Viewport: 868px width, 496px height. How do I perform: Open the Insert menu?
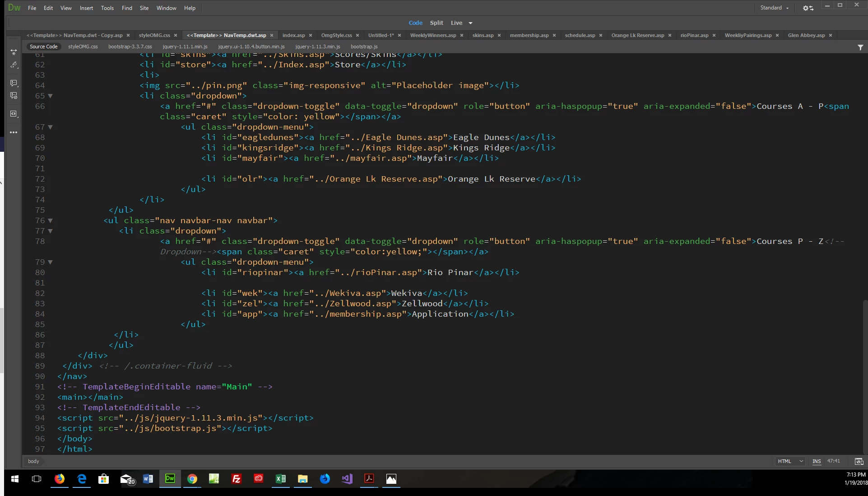86,8
